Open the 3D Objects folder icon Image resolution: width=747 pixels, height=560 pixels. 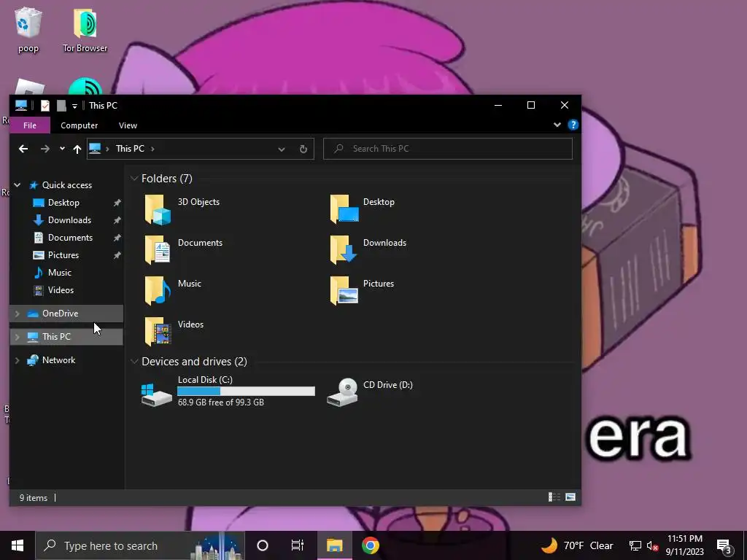(x=158, y=209)
